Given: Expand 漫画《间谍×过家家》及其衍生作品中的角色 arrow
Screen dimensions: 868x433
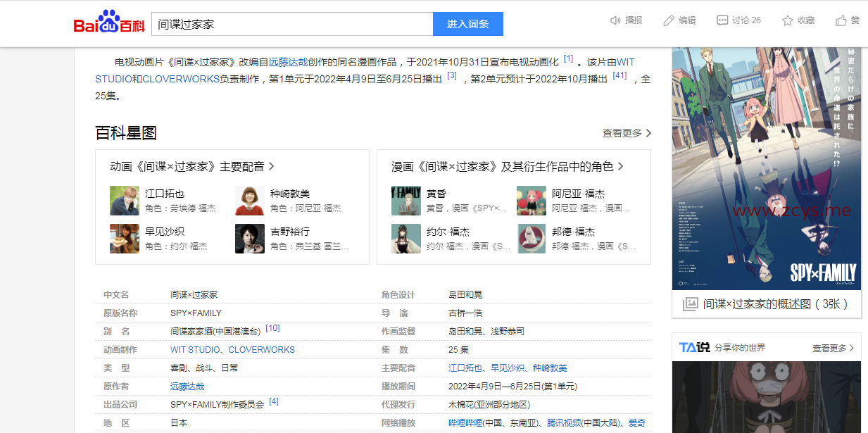Looking at the screenshot, I should click(621, 167).
